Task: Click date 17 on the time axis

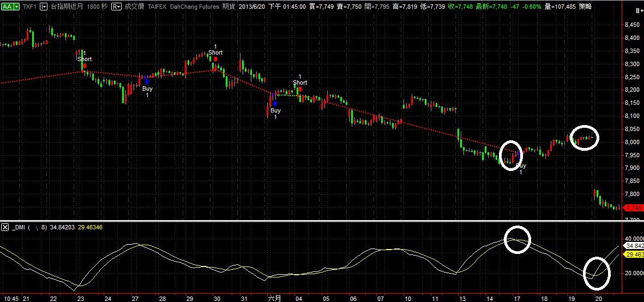Action: pos(517,298)
